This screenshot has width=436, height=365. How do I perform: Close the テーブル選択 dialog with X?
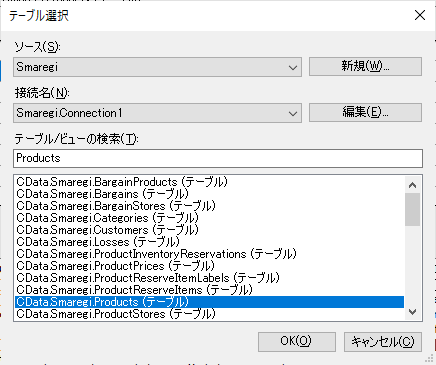(420, 15)
